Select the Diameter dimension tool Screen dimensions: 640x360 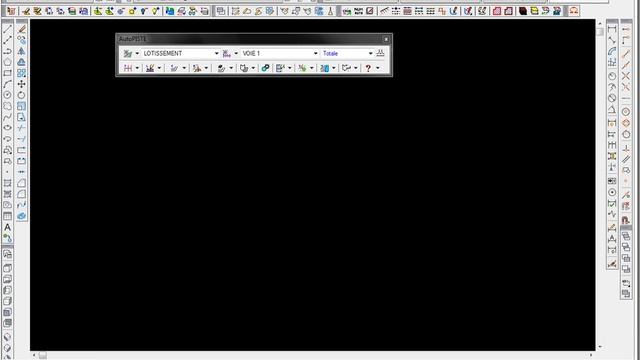612,98
